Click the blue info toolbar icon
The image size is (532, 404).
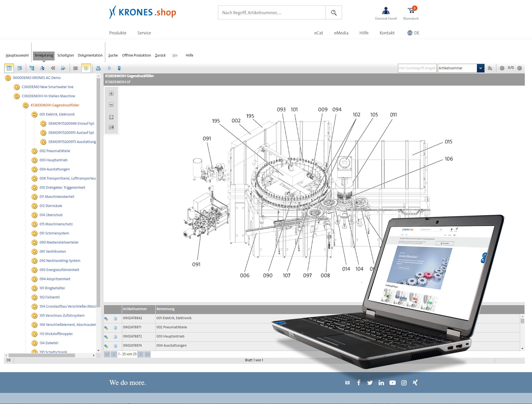tap(109, 68)
